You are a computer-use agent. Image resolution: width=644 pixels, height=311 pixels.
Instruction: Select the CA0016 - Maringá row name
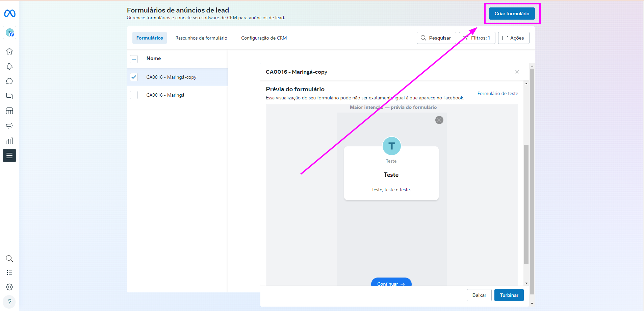coord(165,95)
